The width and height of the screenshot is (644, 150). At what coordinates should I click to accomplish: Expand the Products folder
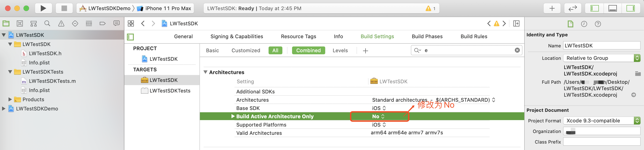(10, 99)
